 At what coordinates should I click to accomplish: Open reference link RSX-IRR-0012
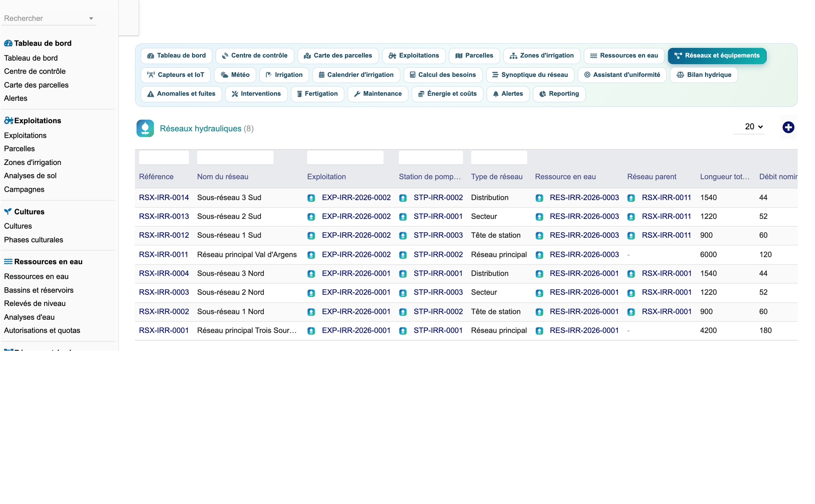pos(164,235)
